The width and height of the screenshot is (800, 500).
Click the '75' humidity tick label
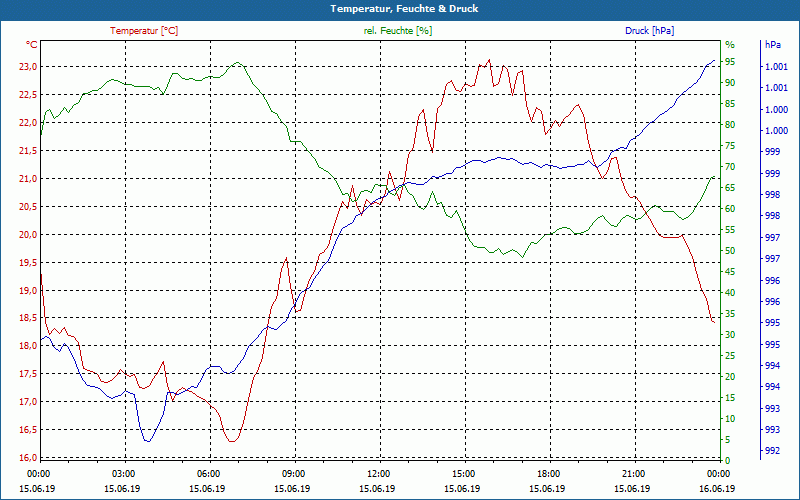(x=730, y=146)
